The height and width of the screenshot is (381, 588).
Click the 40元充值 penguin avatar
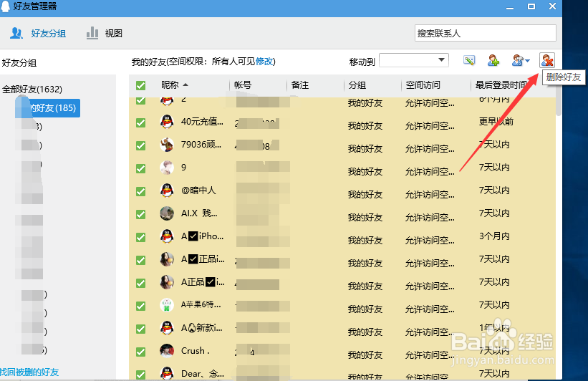[x=166, y=122]
